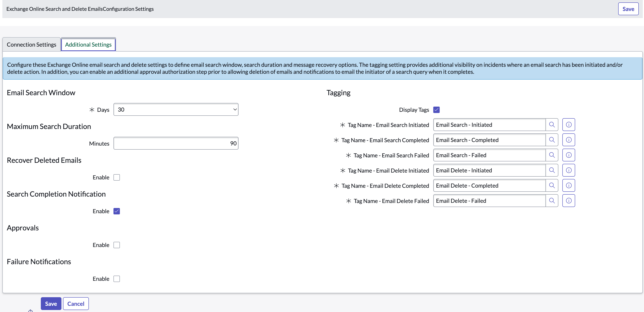Uncheck the Display Tags checkbox
Viewport: 644px width, 312px height.
coord(436,110)
